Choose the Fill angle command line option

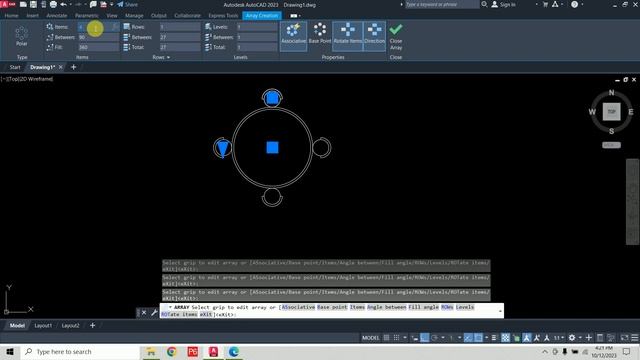coord(423,307)
